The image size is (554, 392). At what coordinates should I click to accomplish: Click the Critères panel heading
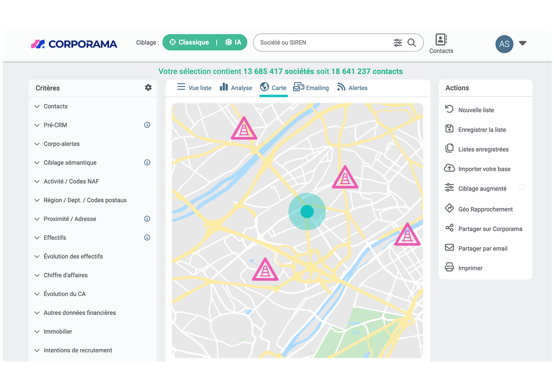coord(48,88)
